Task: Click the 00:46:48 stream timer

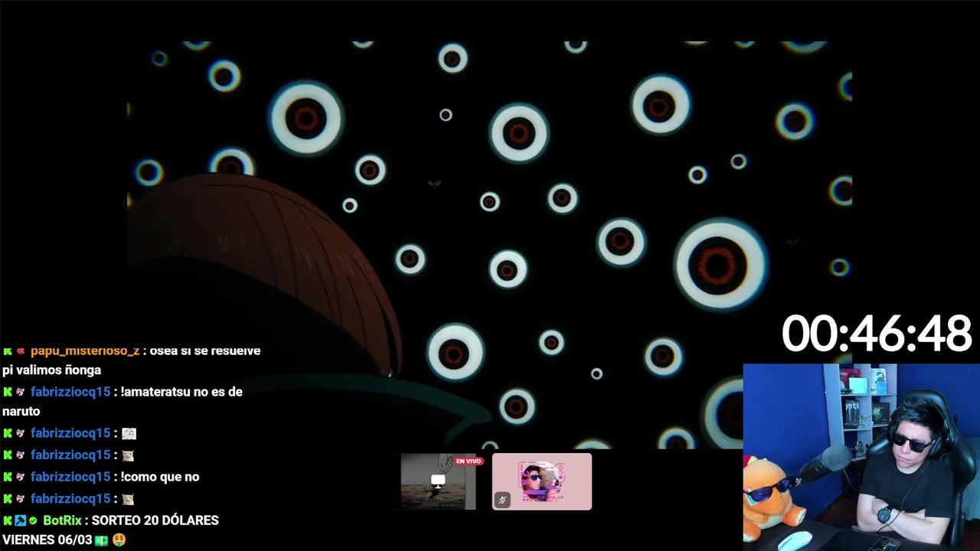Action: 877,334
